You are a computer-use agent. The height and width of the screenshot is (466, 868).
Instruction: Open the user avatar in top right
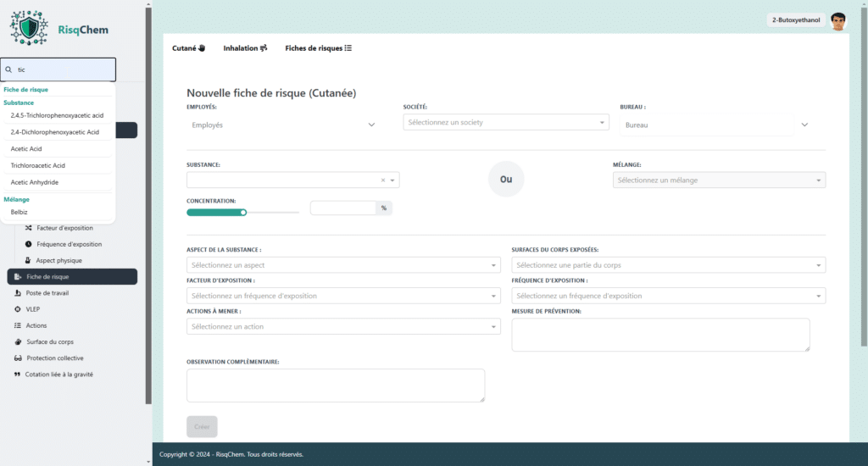coord(838,21)
